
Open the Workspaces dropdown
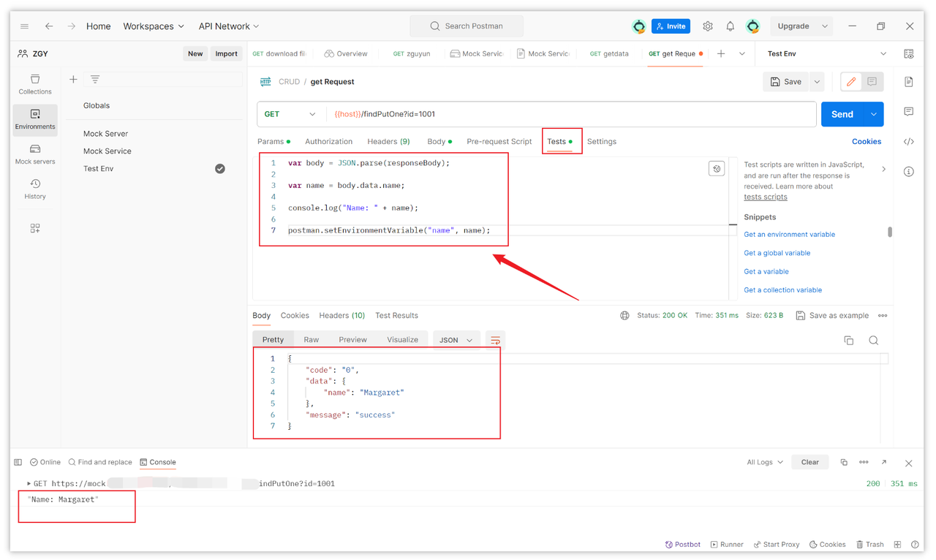pyautogui.click(x=154, y=26)
